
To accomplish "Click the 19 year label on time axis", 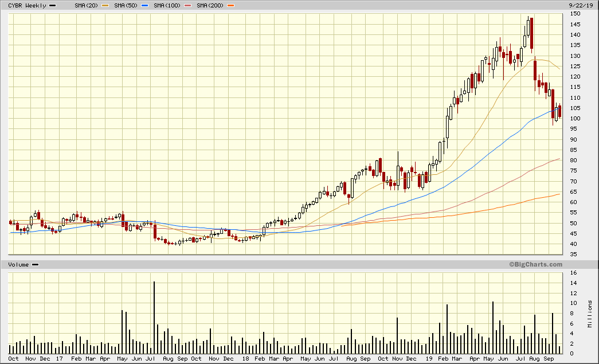I will pos(429,359).
